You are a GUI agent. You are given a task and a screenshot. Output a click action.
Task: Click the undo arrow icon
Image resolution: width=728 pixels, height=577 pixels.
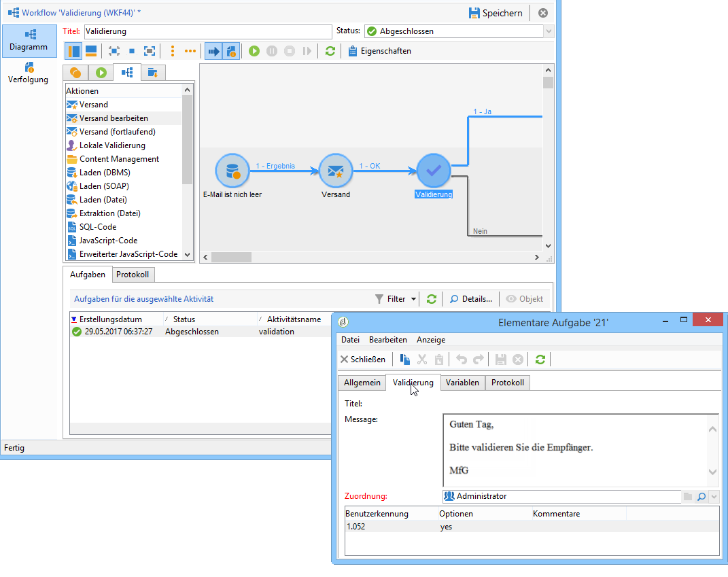click(461, 360)
